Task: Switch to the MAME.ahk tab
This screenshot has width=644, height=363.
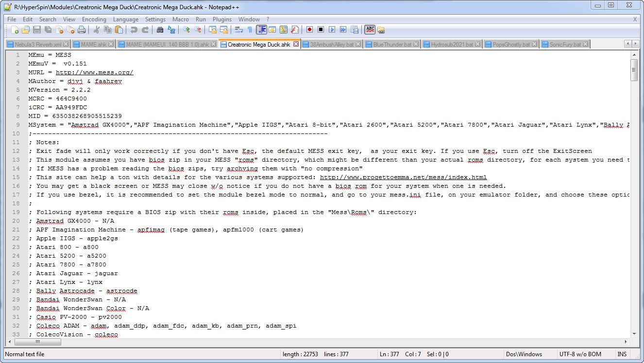Action: point(94,44)
